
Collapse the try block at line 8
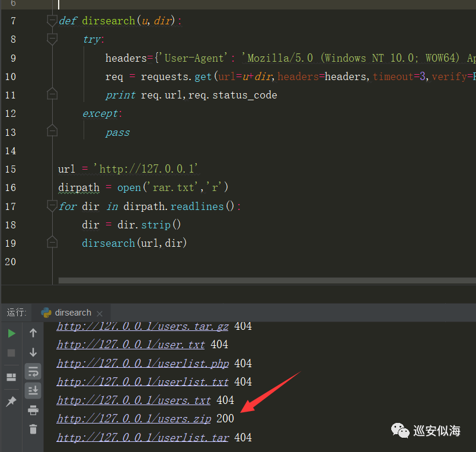click(52, 39)
